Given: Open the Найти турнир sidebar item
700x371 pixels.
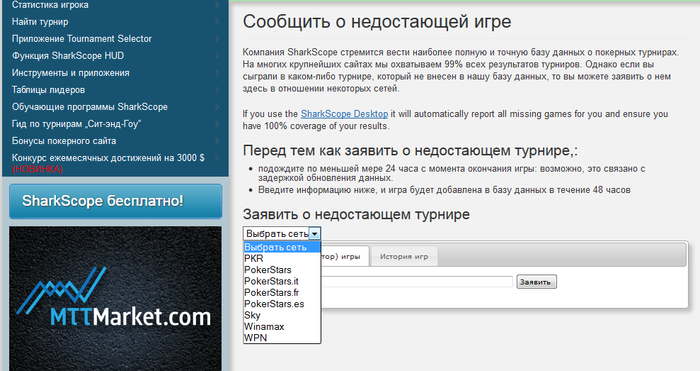Looking at the screenshot, I should point(40,21).
